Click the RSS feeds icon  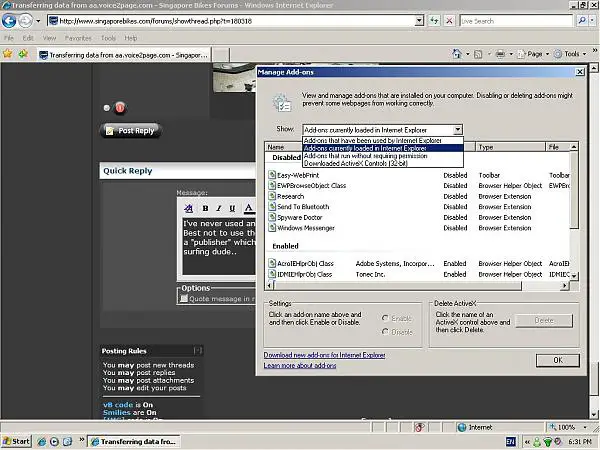point(478,54)
